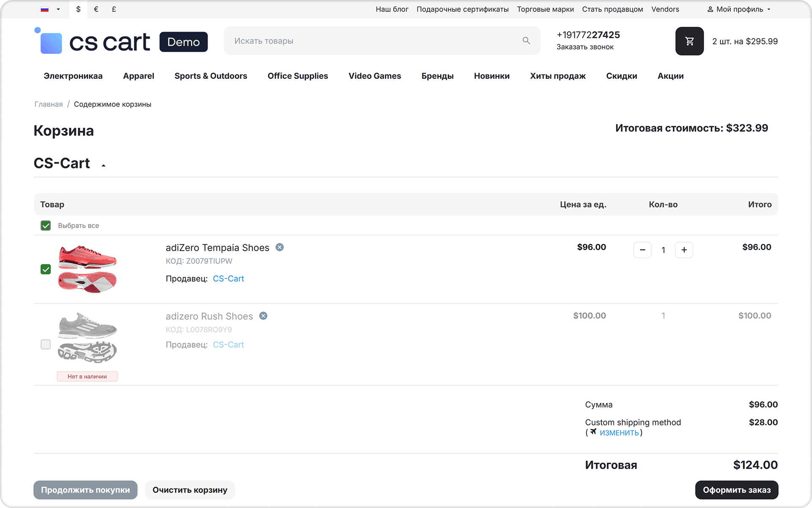Toggle the Выбрать все checkbox
Screen dimensions: 812x508
[x=46, y=226]
